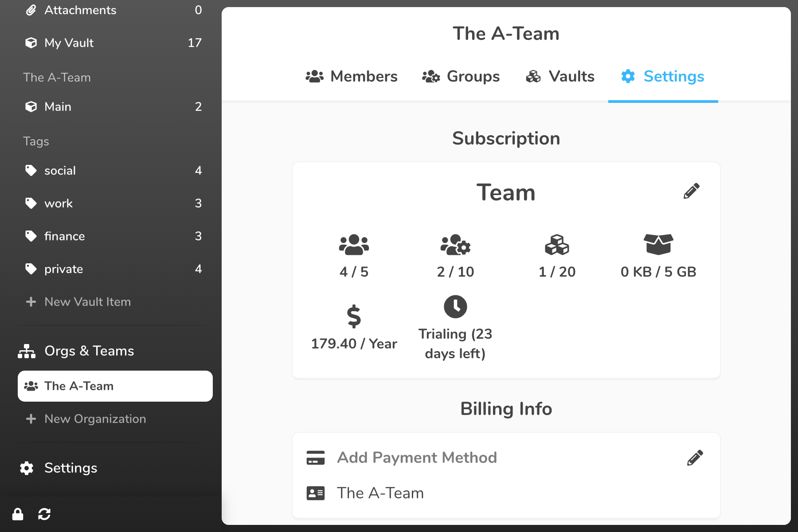Edit the Team subscription with the pencil icon
Screen dimensions: 798x532
691,191
